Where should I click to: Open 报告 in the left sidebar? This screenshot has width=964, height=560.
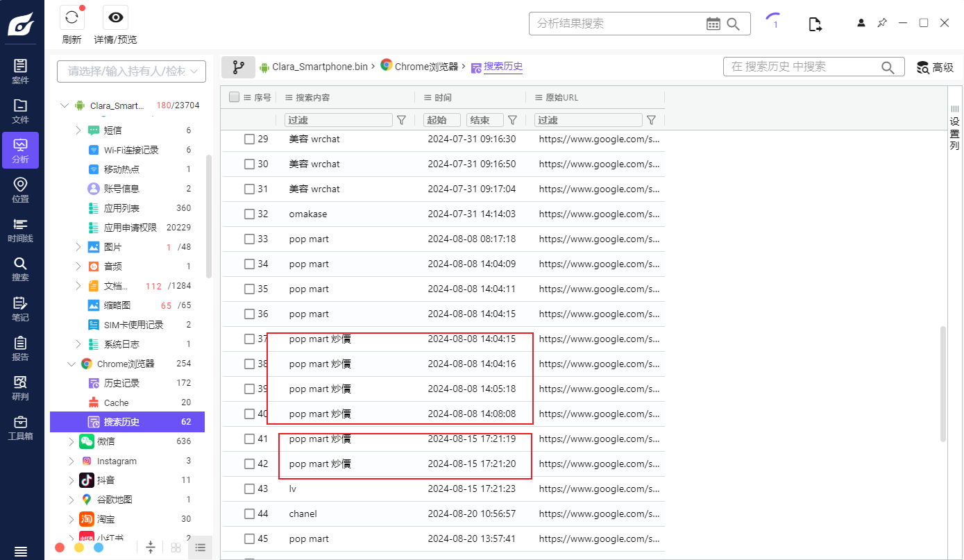click(21, 348)
